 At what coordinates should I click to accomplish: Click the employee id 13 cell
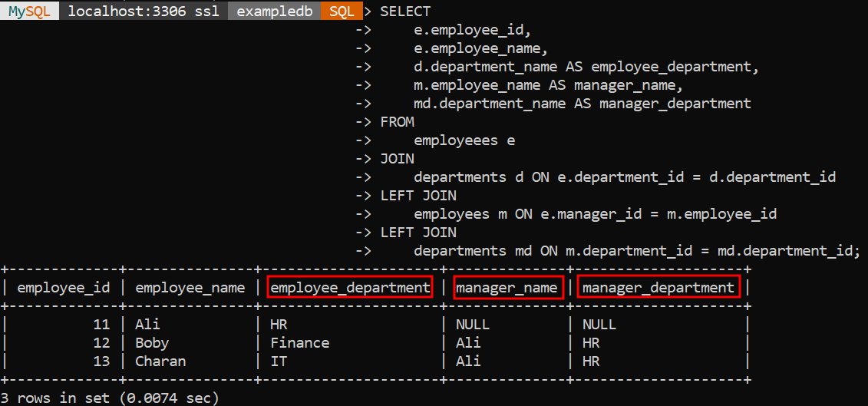[102, 361]
